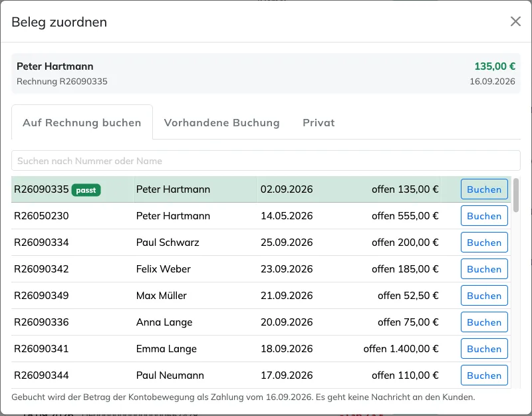
Task: Click Buchen for Emma Lange R26090341
Action: [x=484, y=348]
